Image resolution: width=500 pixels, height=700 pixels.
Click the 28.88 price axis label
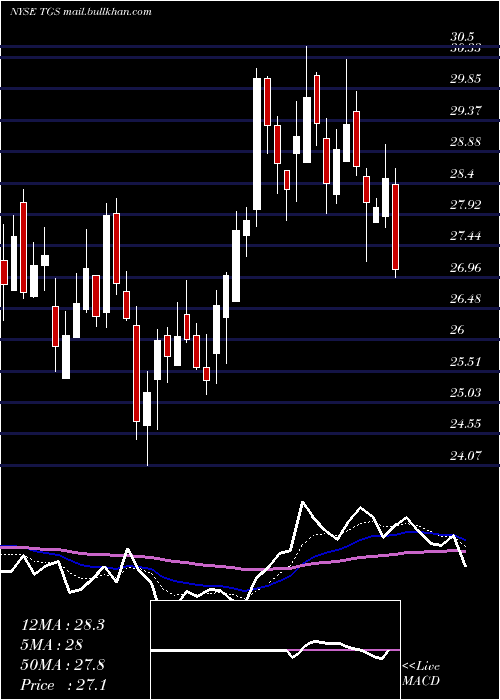(x=466, y=142)
